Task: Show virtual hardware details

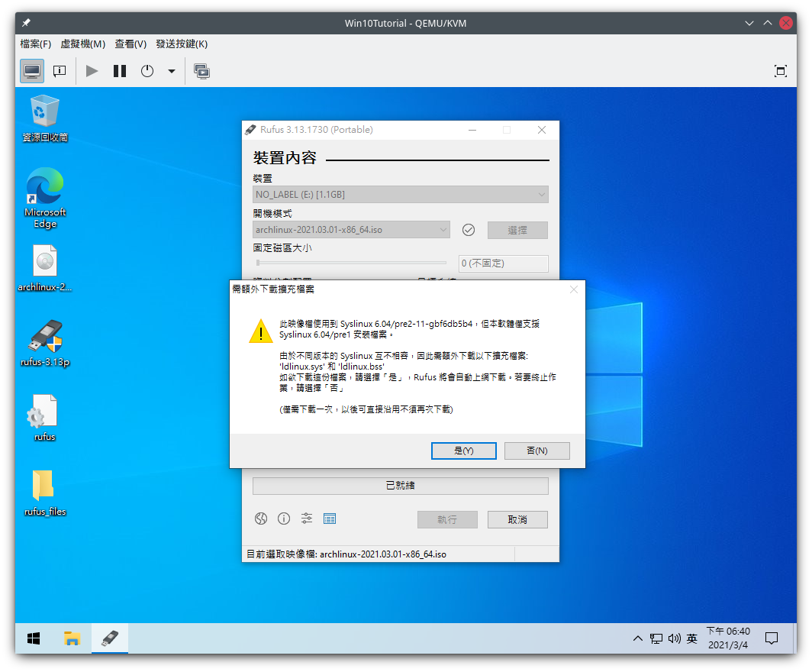Action: [60, 71]
